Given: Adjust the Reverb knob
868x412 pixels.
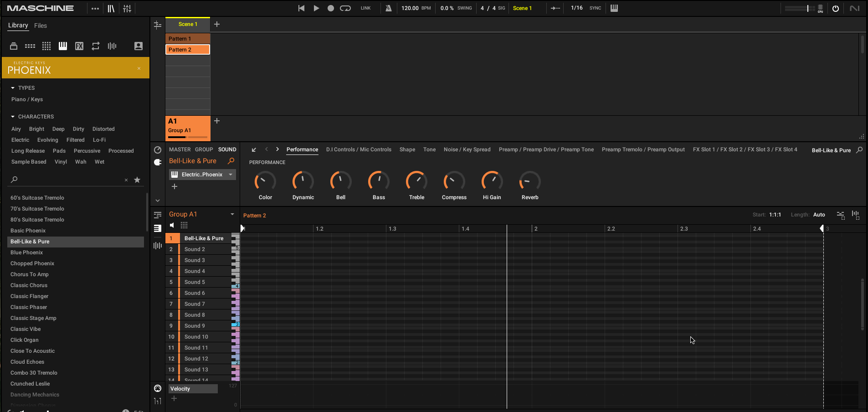Looking at the screenshot, I should [529, 182].
